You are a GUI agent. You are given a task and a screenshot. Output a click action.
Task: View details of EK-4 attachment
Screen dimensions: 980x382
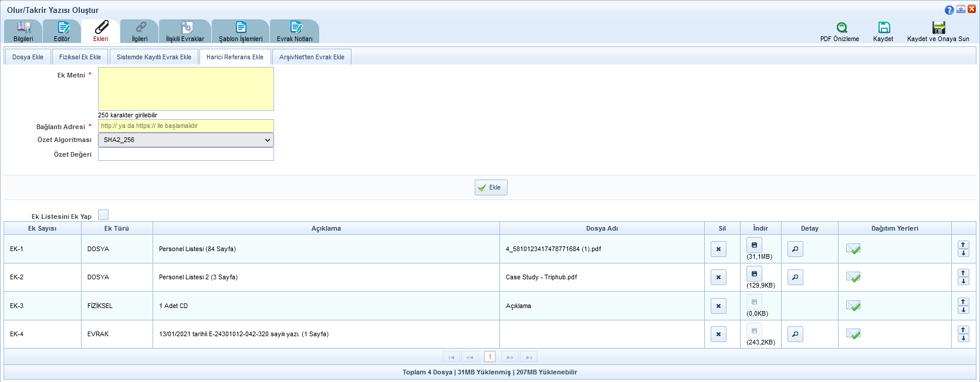click(x=795, y=334)
